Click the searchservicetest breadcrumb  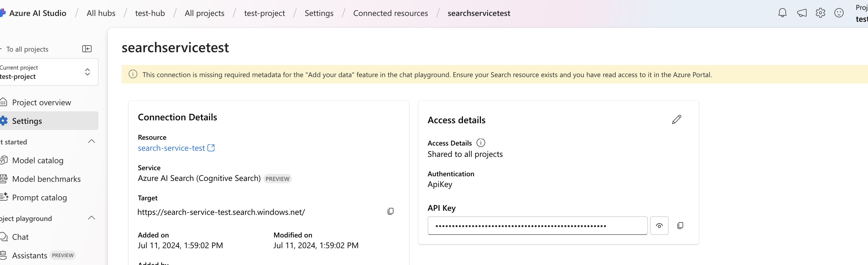click(x=479, y=13)
